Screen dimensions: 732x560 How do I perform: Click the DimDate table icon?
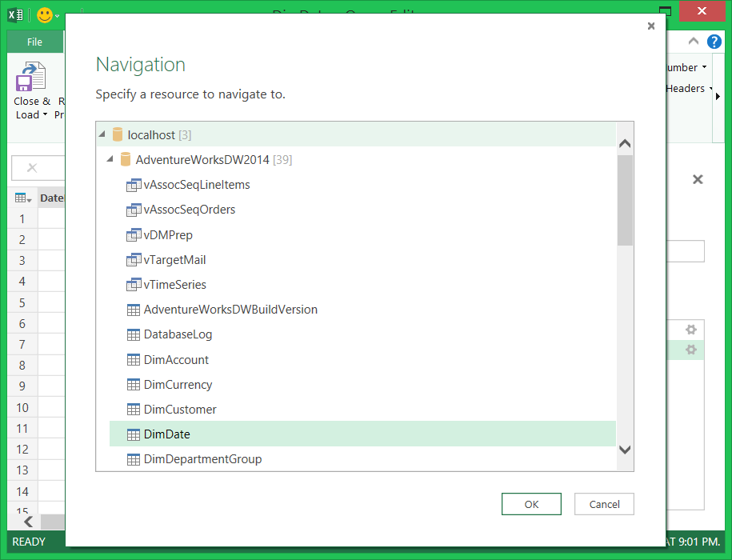point(134,435)
